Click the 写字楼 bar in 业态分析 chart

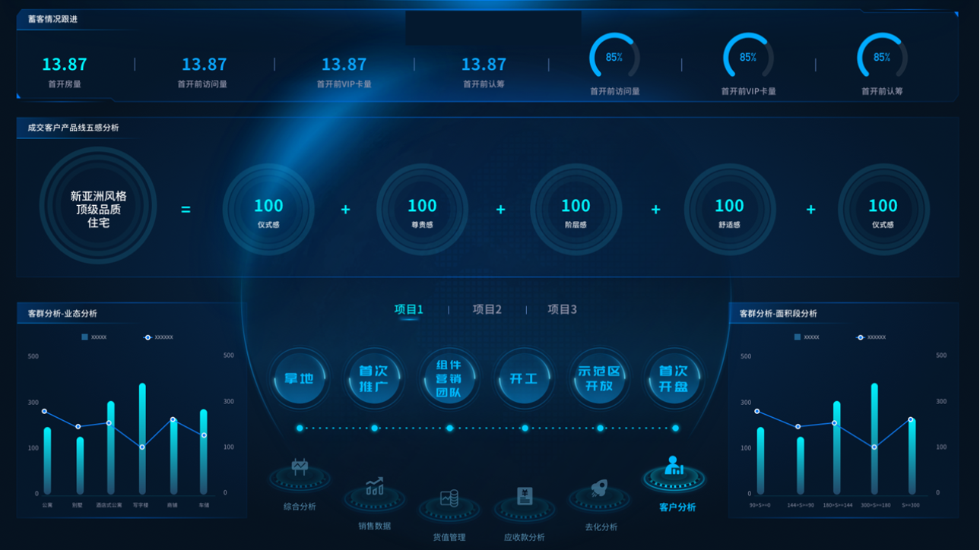click(x=142, y=439)
